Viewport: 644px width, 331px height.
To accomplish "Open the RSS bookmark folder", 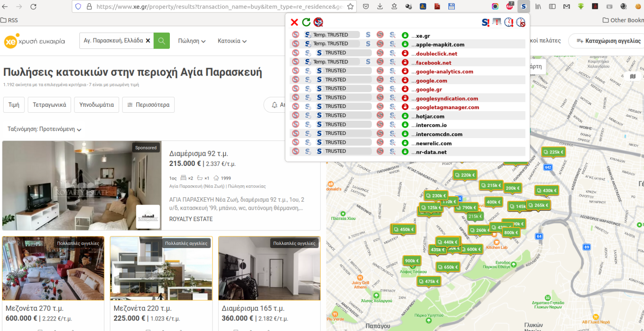I will click(9, 20).
